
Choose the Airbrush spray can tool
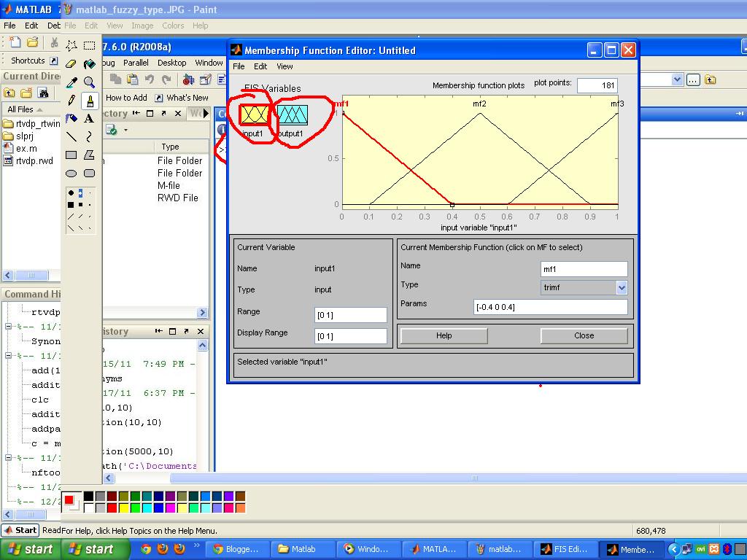(71, 118)
